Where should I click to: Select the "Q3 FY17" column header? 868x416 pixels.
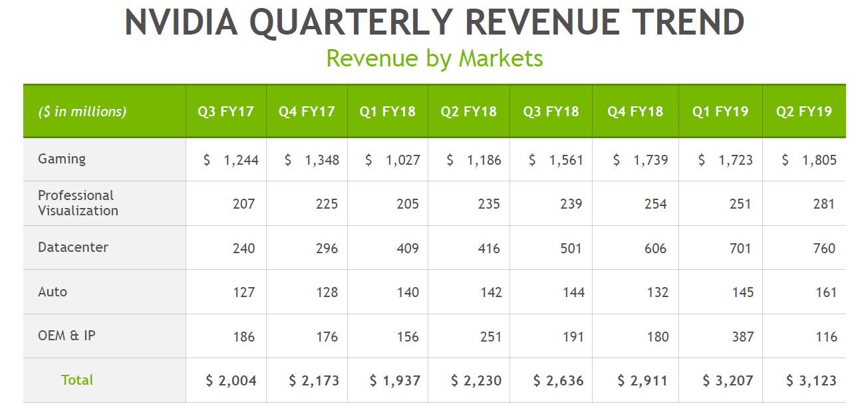tap(225, 112)
